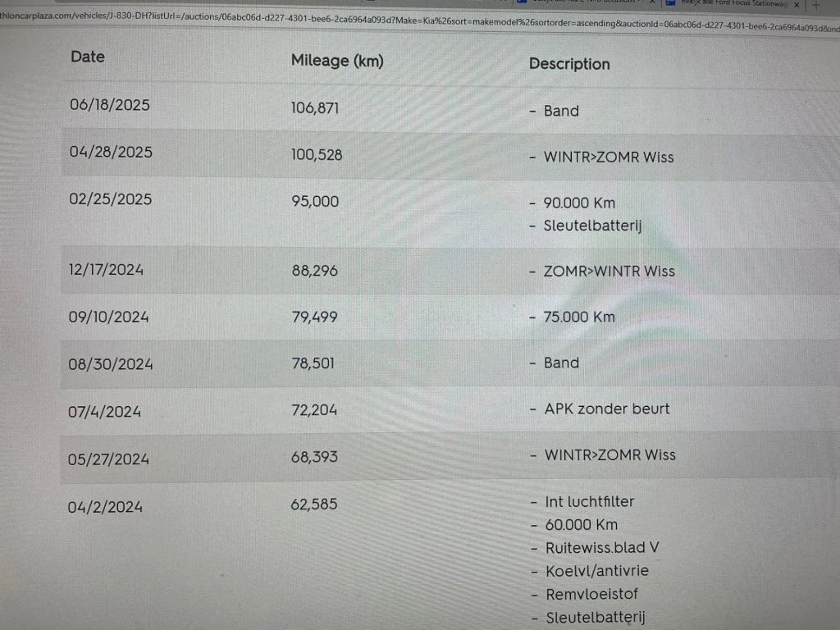Image resolution: width=840 pixels, height=630 pixels.
Task: Select the 05/27/2024 date row
Action: tap(109, 459)
